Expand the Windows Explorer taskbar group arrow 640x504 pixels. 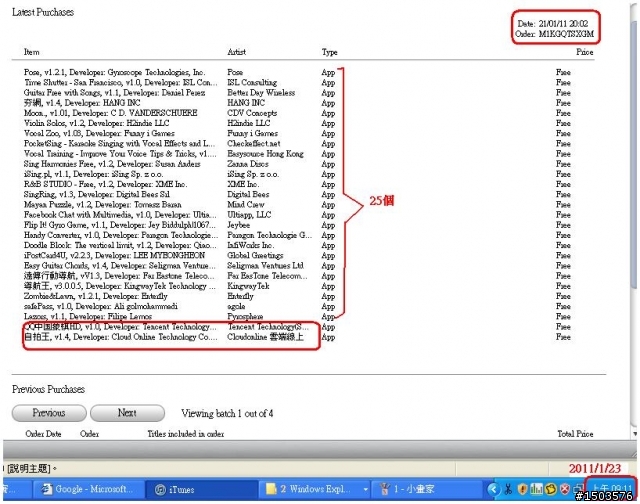pos(365,489)
